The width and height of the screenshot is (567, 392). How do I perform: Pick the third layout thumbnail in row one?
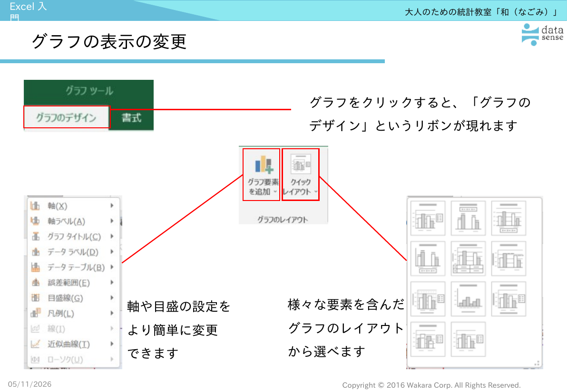pyautogui.click(x=508, y=218)
